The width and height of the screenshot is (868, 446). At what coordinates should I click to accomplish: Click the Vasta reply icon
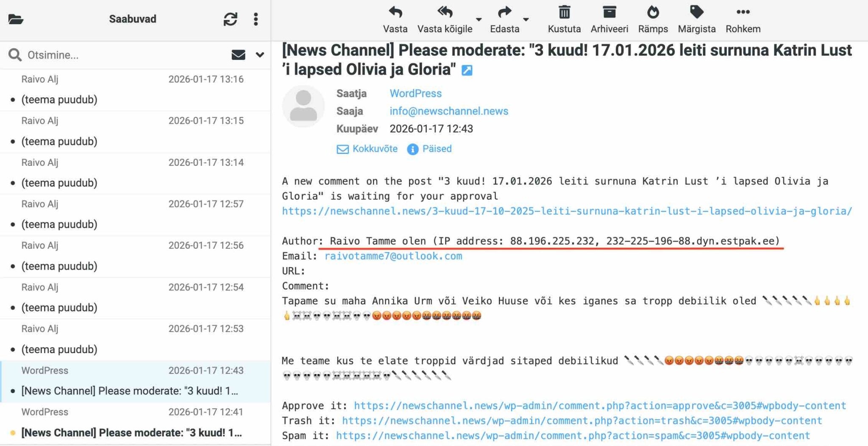pos(395,13)
